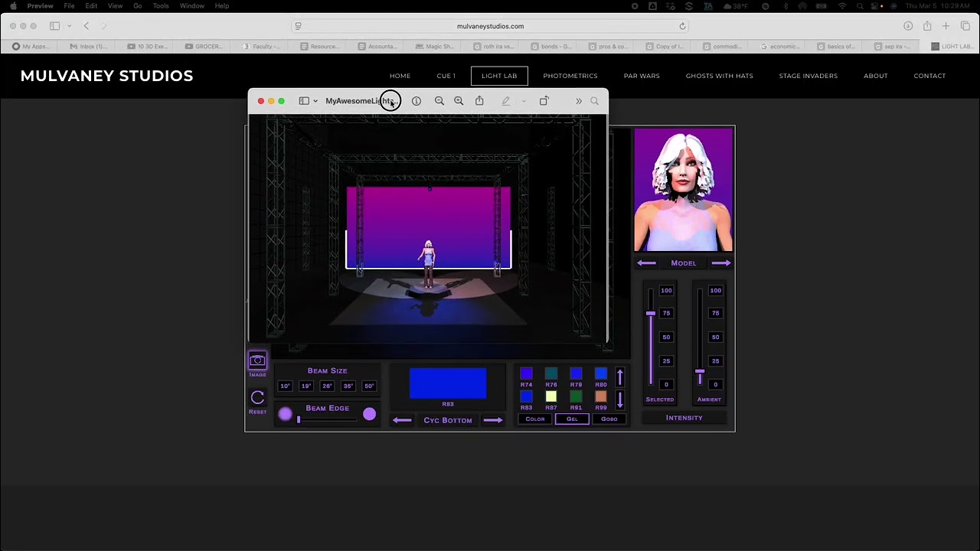Go to the previous light with the left arrow beside Cyc Bottom
The width and height of the screenshot is (980, 551).
tap(402, 420)
